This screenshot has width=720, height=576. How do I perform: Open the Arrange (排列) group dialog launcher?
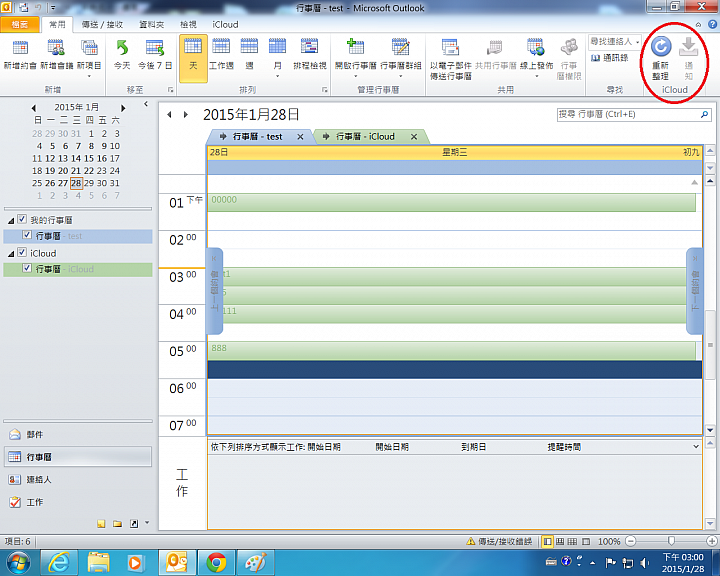tap(325, 90)
